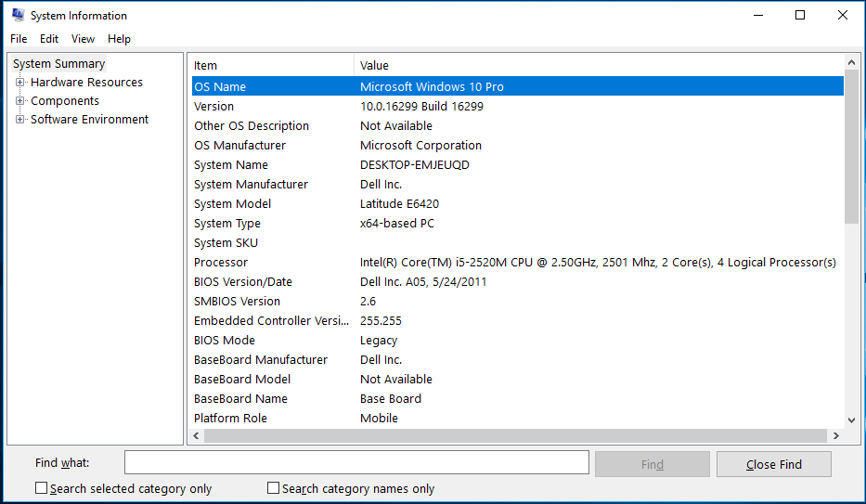Select the System Type row
Viewport: 866px width, 504px height.
click(x=518, y=223)
